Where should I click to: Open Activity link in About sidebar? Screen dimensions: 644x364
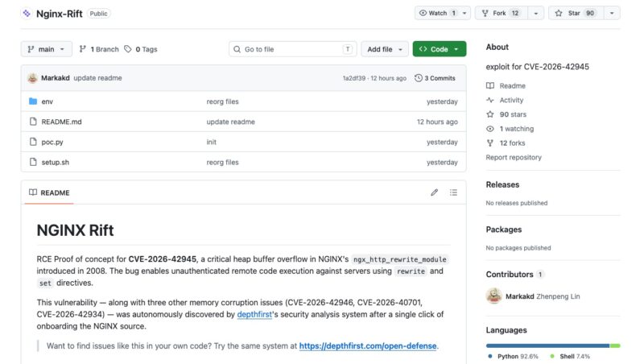[511, 100]
